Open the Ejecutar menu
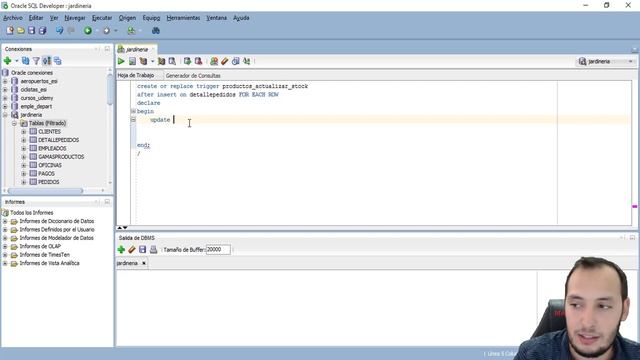 tap(102, 18)
